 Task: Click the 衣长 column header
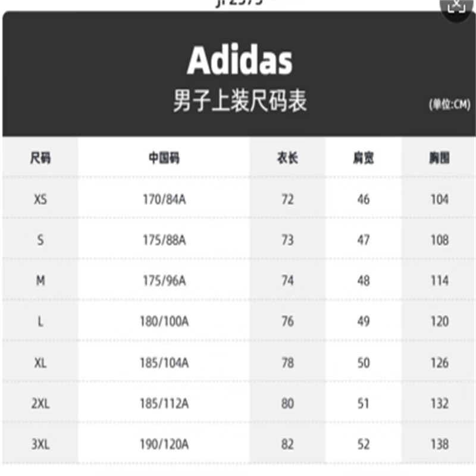point(287,158)
